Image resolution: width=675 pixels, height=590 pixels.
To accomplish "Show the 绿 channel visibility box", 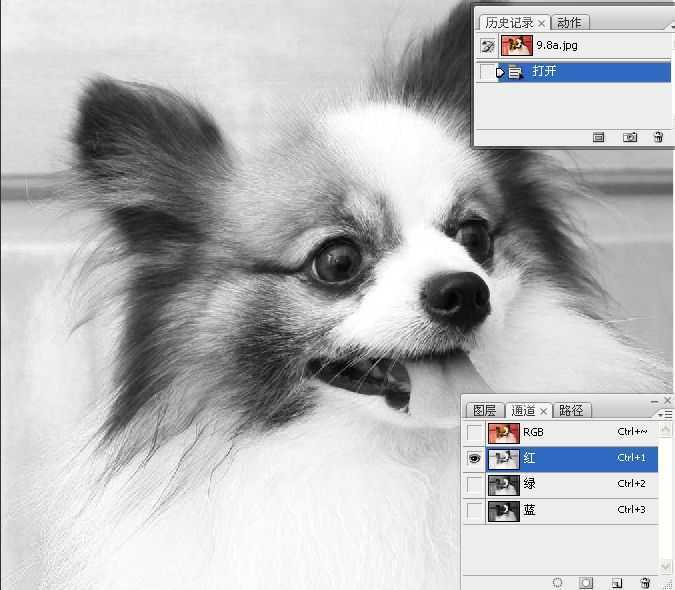I will pos(474,485).
